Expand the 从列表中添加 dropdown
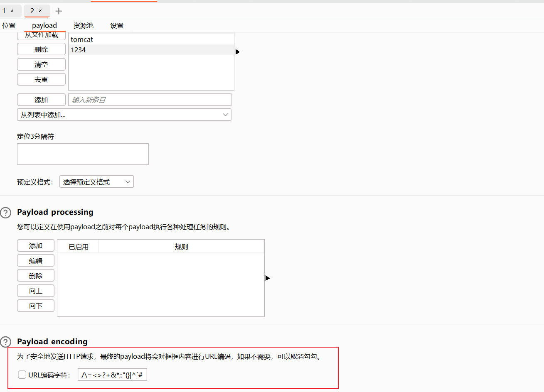The width and height of the screenshot is (544, 392). click(x=124, y=115)
